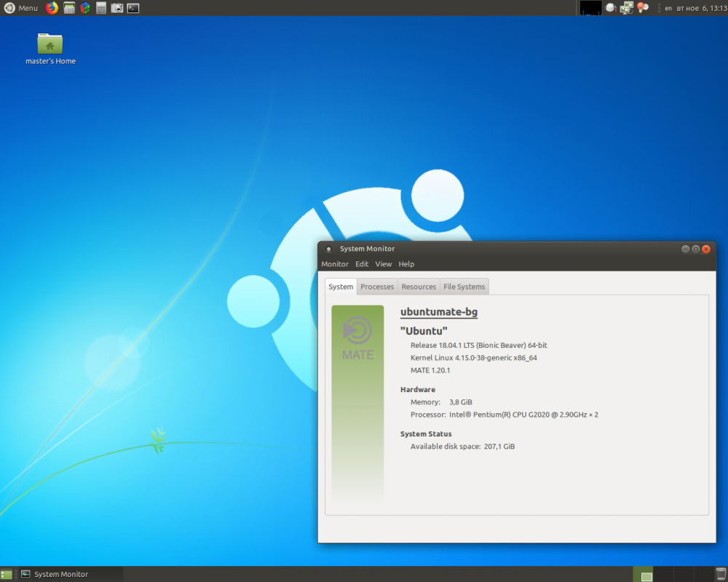Click the Memory 3,8 GiB value
The height and width of the screenshot is (582, 728).
pyautogui.click(x=461, y=402)
